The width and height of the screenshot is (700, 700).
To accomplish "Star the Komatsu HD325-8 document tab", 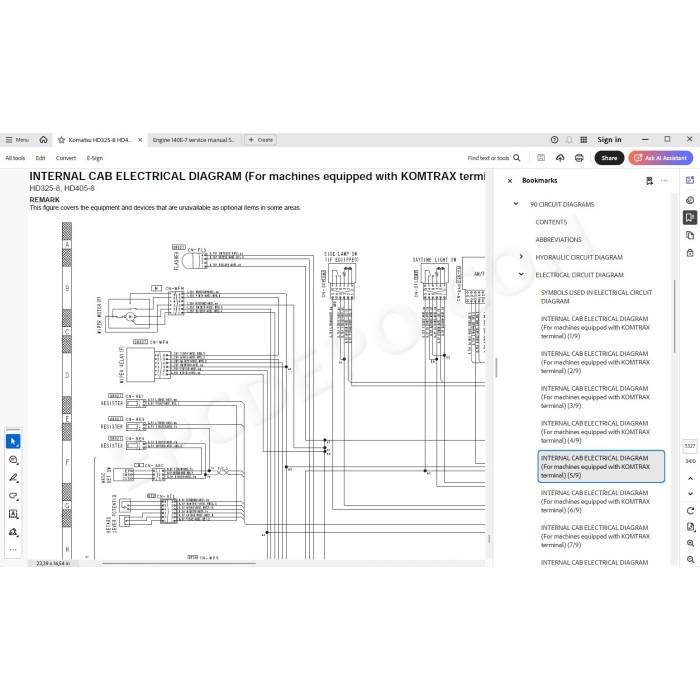I will point(62,140).
